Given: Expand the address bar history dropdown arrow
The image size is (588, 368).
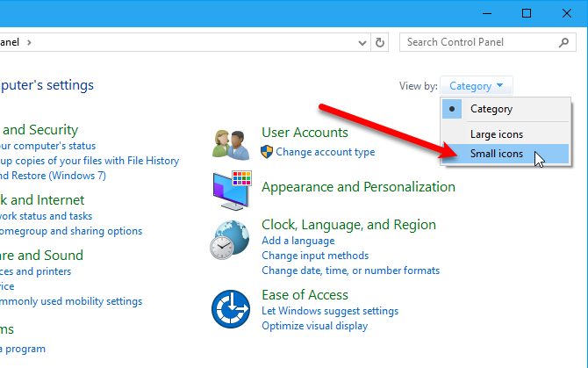Looking at the screenshot, I should point(362,43).
